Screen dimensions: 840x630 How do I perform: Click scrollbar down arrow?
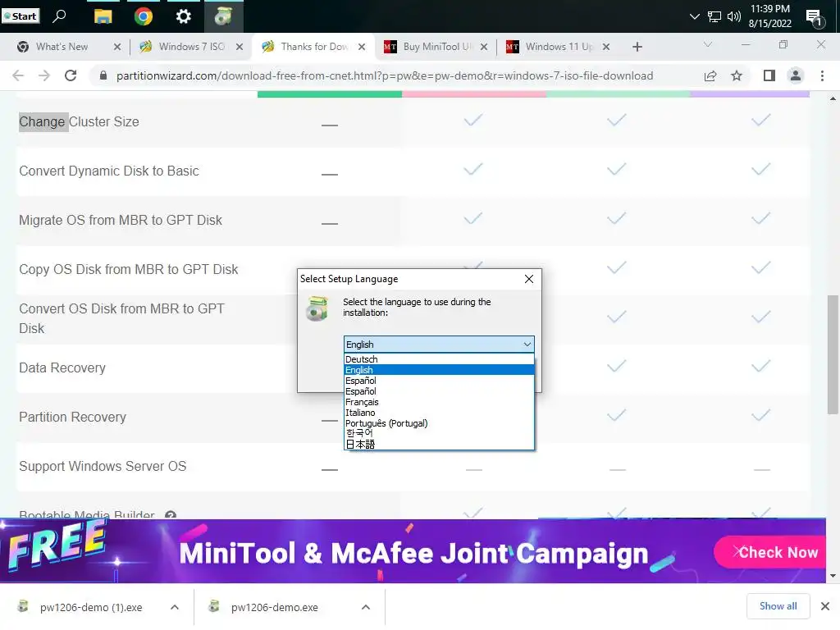[833, 576]
